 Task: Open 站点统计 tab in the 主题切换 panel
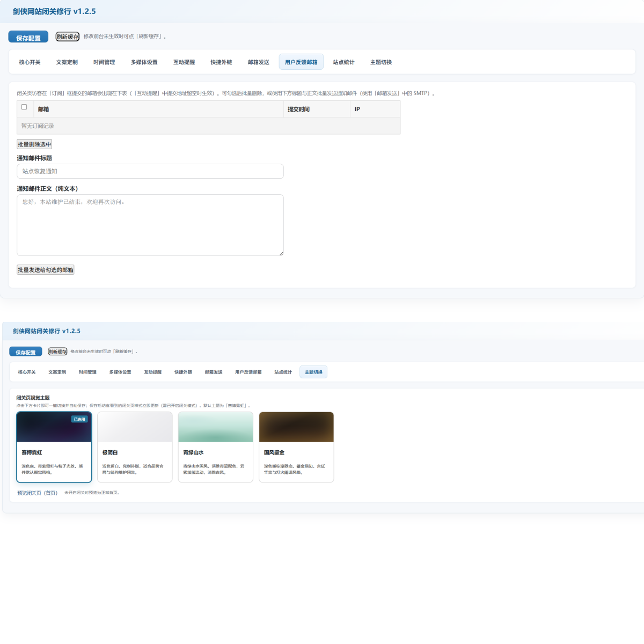pos(283,372)
